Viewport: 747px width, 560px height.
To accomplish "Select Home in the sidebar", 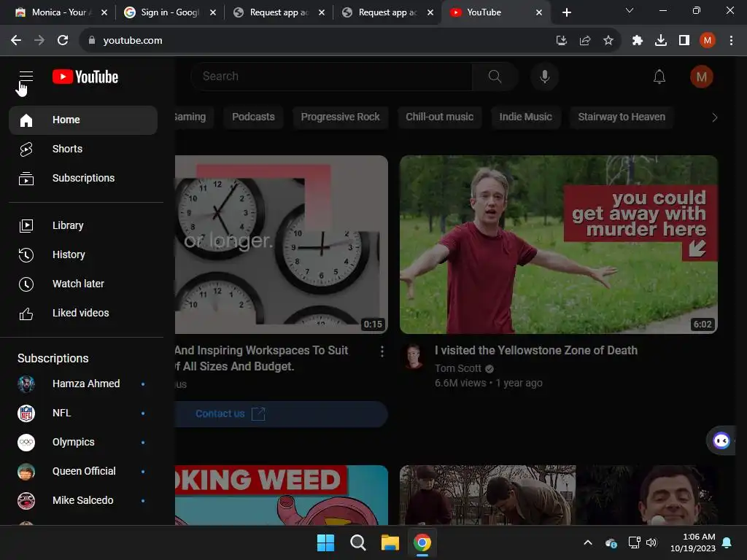I will [x=83, y=120].
